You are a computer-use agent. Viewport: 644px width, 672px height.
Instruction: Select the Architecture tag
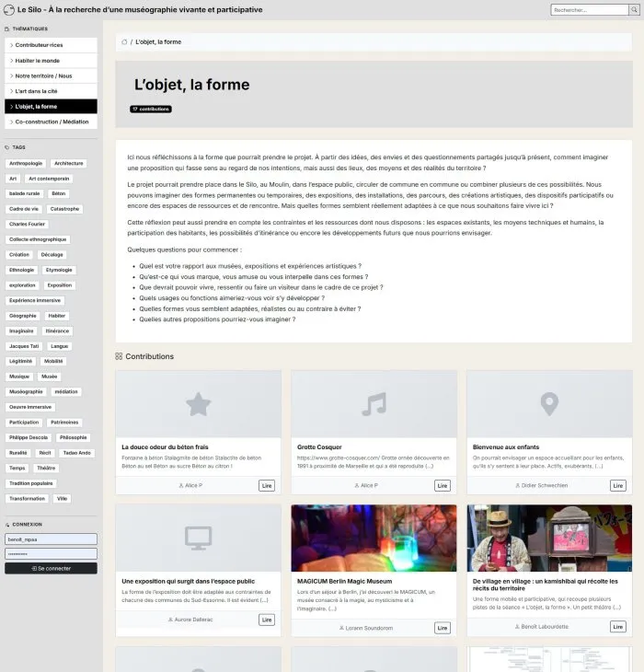[68, 163]
